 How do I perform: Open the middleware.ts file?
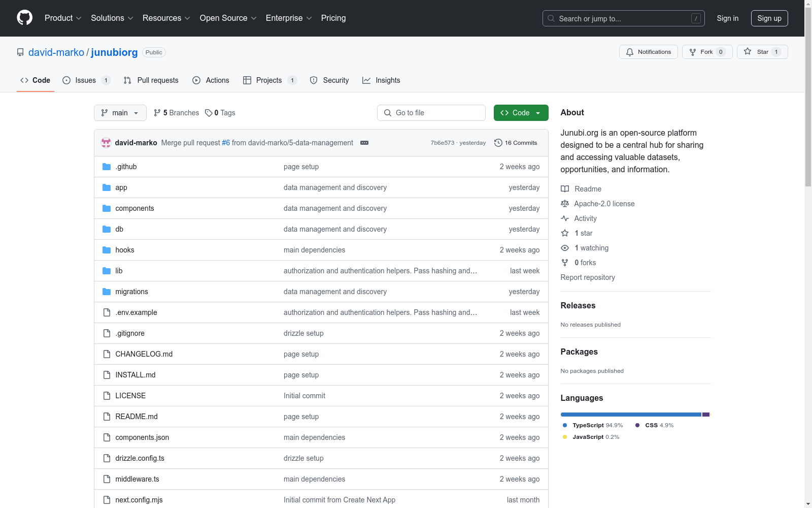pos(138,479)
